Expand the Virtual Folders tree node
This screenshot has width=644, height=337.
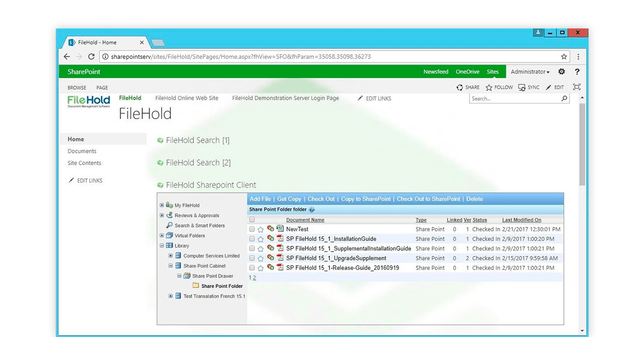click(162, 236)
